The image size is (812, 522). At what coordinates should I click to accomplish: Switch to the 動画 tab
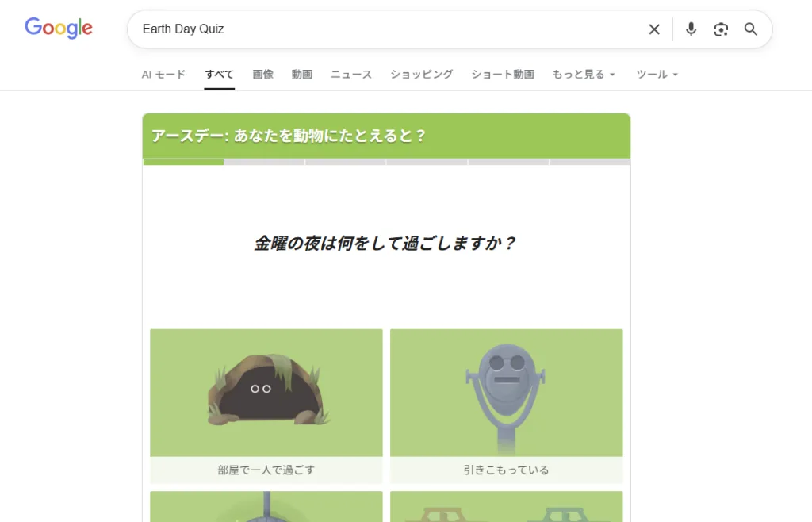301,75
